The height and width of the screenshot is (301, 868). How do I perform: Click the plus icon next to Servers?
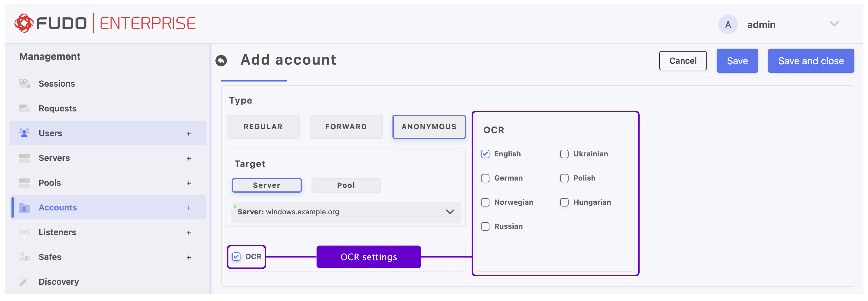pos(189,158)
